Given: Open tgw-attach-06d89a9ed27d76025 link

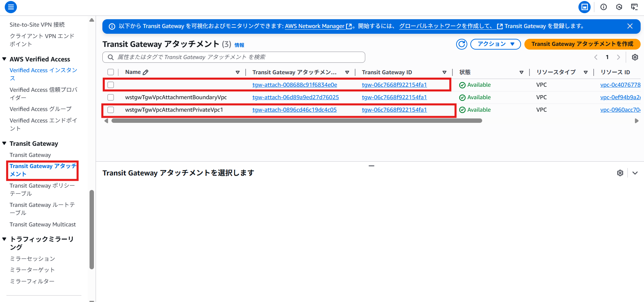Looking at the screenshot, I should (296, 98).
